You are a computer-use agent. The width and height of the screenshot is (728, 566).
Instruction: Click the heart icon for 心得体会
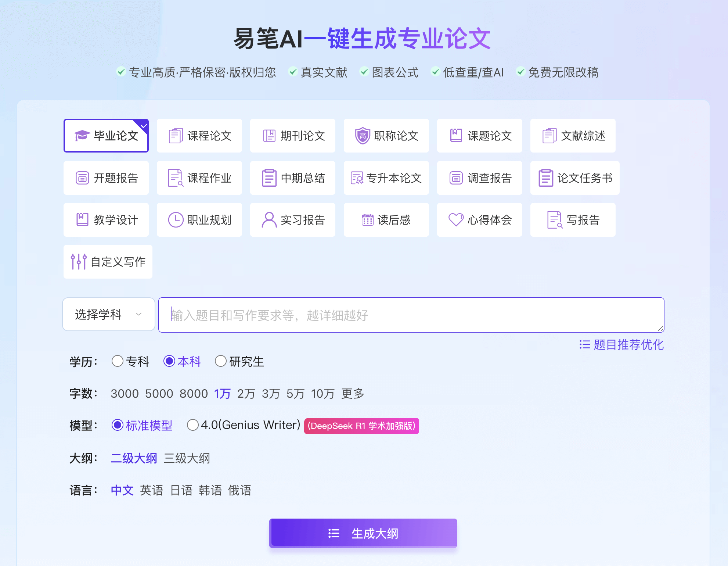[x=456, y=220]
